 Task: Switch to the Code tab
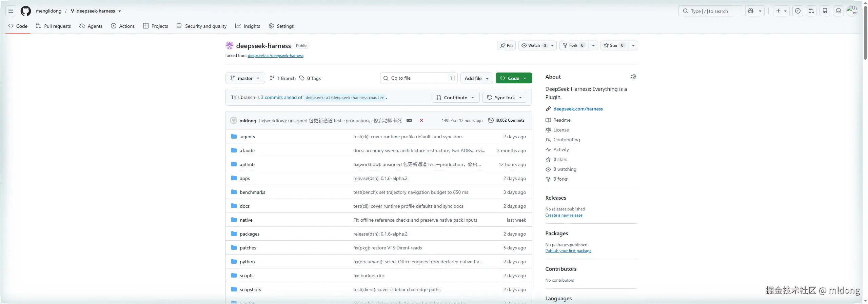click(18, 26)
